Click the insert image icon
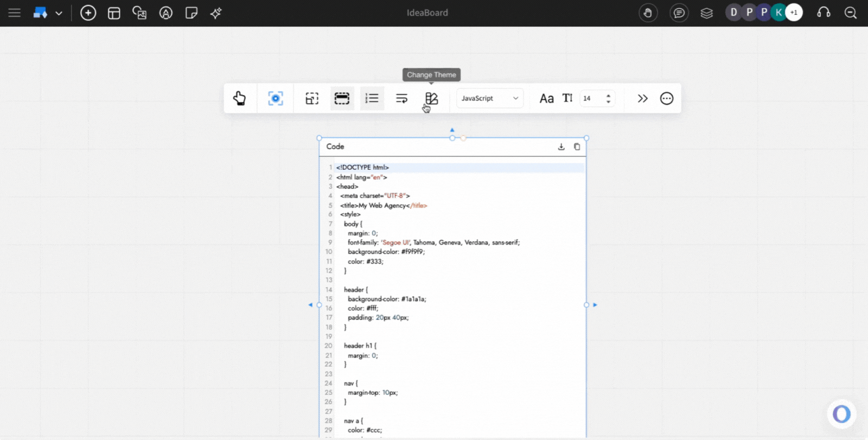Viewport: 868px width, 440px height. (x=139, y=13)
